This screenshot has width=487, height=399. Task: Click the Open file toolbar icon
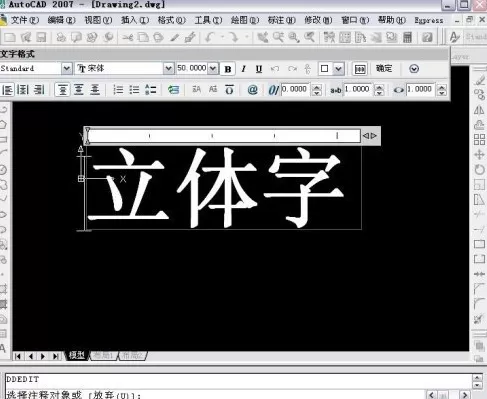(26, 37)
